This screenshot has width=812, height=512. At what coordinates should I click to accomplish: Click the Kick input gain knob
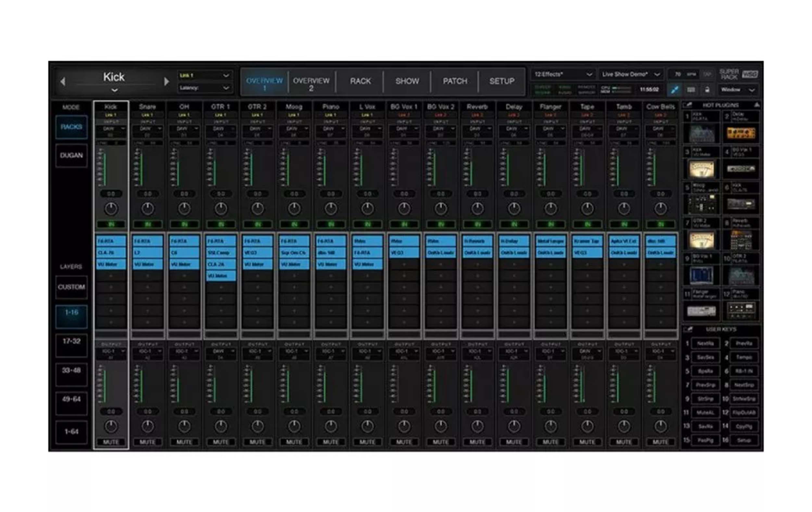[111, 209]
